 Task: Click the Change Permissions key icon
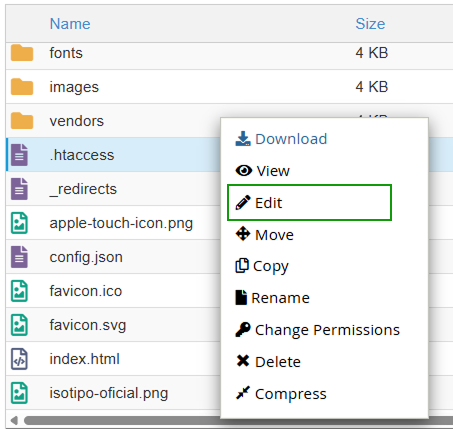pyautogui.click(x=243, y=330)
